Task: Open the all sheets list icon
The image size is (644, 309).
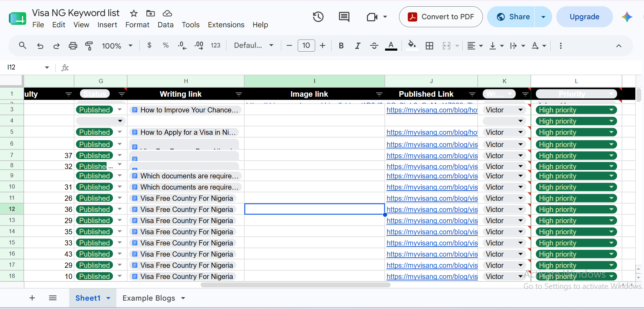Action: click(x=53, y=298)
